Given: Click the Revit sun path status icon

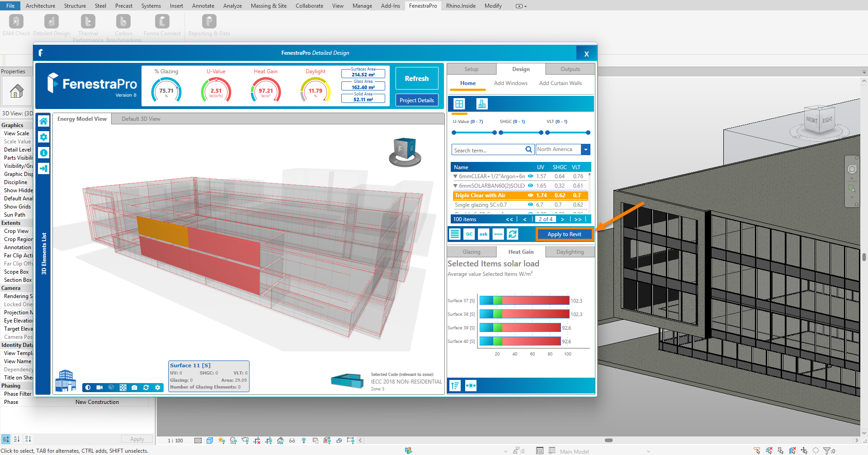Looking at the screenshot, I should click(221, 440).
